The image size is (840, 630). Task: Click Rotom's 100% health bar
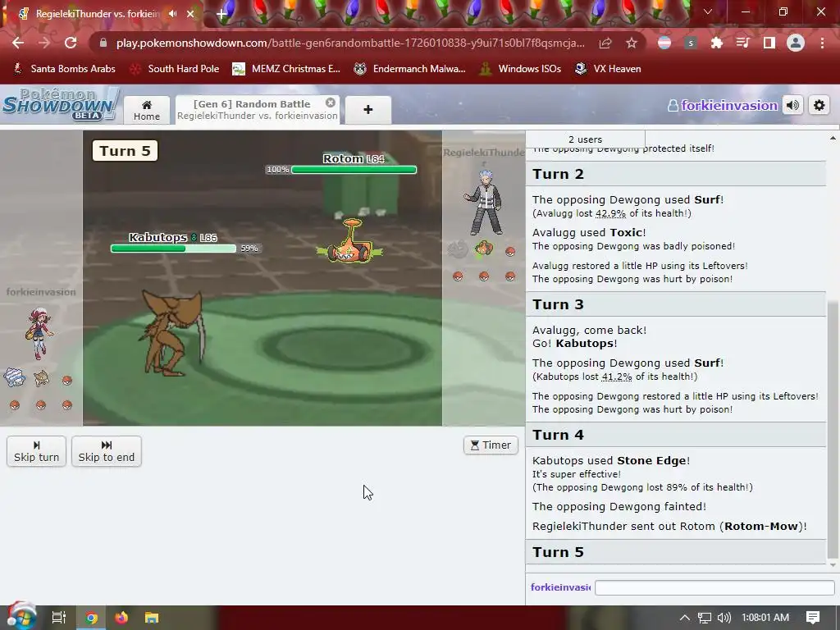[x=354, y=170]
